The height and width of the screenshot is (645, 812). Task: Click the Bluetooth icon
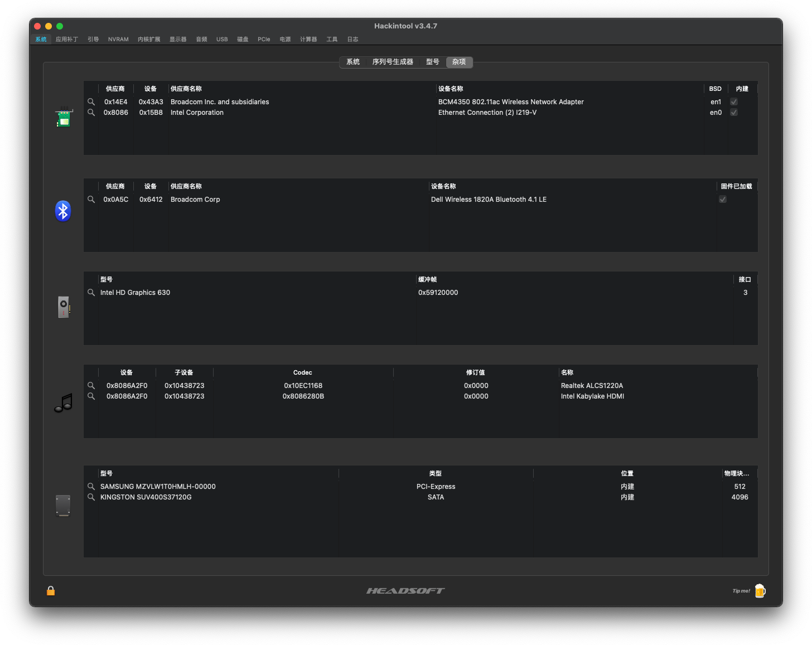63,211
